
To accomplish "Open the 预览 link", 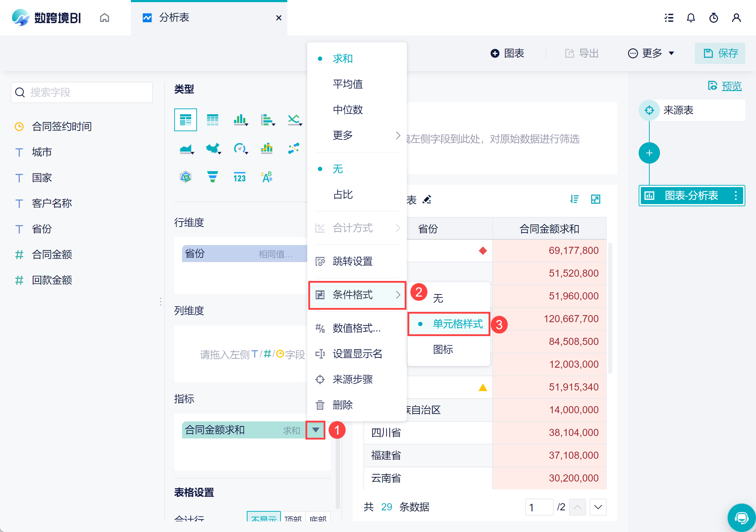I will (x=731, y=86).
